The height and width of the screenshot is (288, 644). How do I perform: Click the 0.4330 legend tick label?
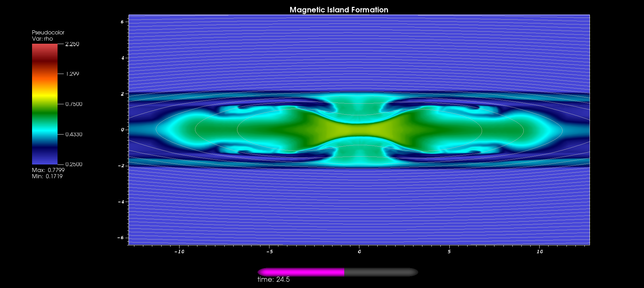click(x=74, y=134)
